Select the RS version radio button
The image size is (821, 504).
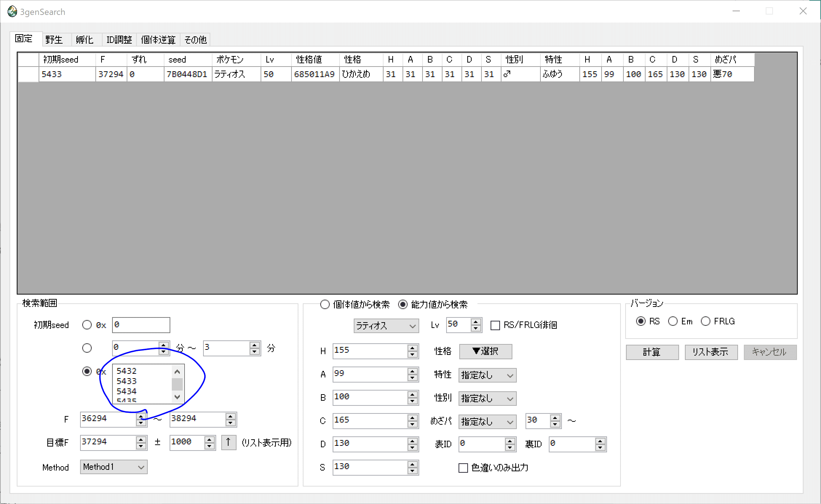pyautogui.click(x=648, y=321)
